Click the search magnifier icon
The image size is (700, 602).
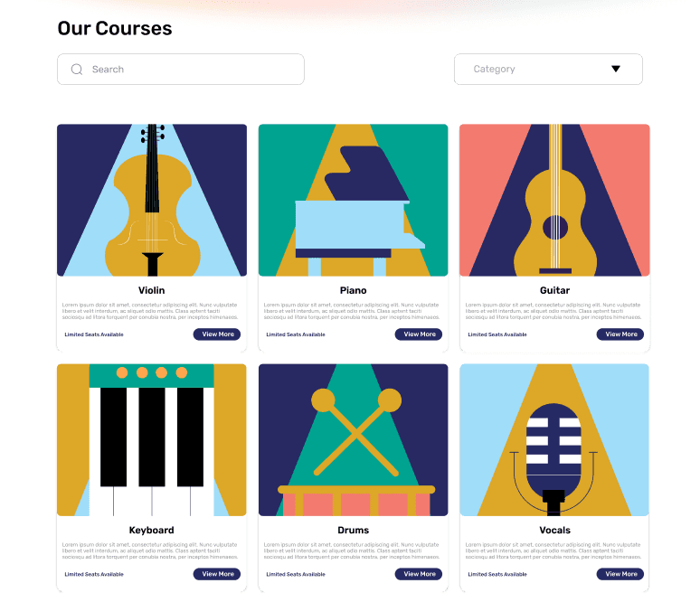click(77, 70)
